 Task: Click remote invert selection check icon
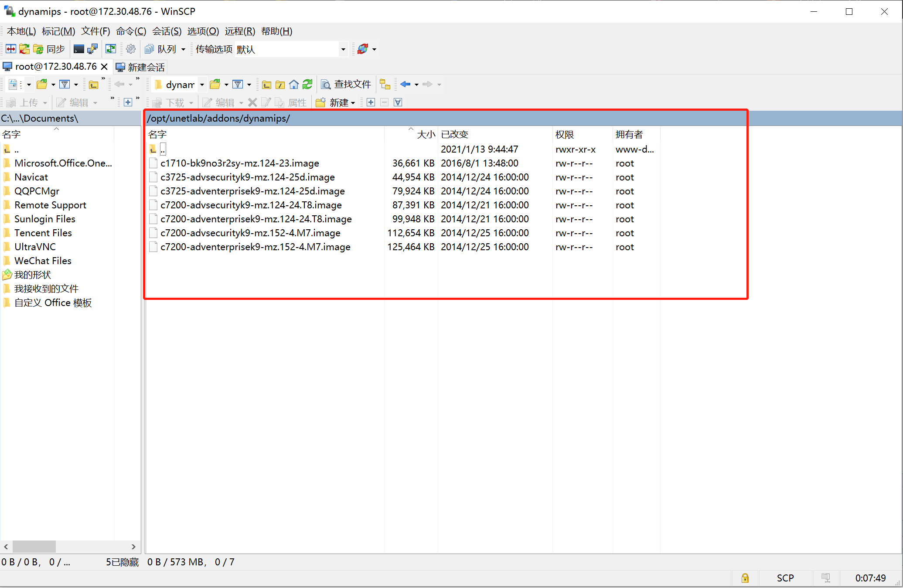(x=398, y=102)
